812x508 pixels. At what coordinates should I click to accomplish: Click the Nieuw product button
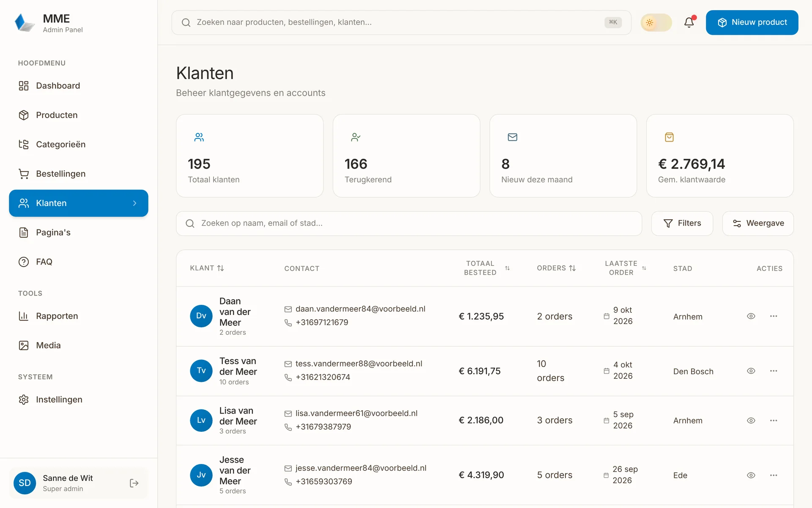click(x=752, y=22)
